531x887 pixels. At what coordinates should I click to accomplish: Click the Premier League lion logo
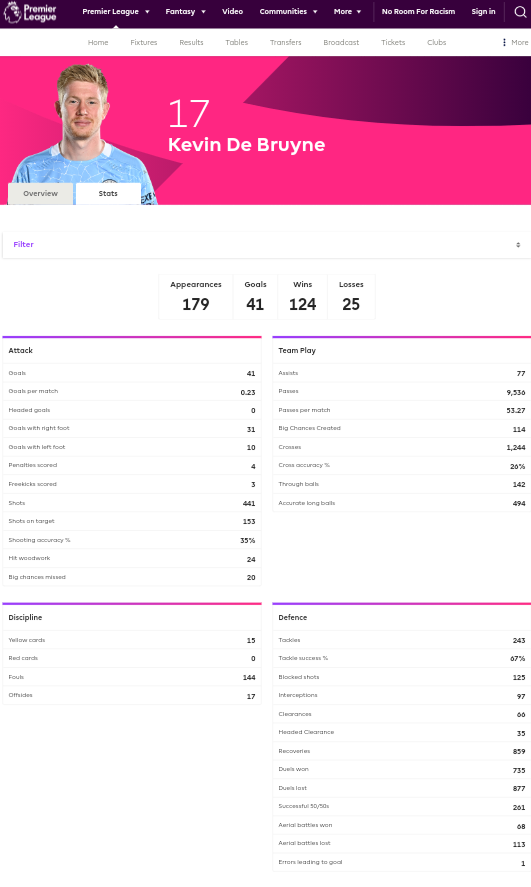[x=30, y=12]
